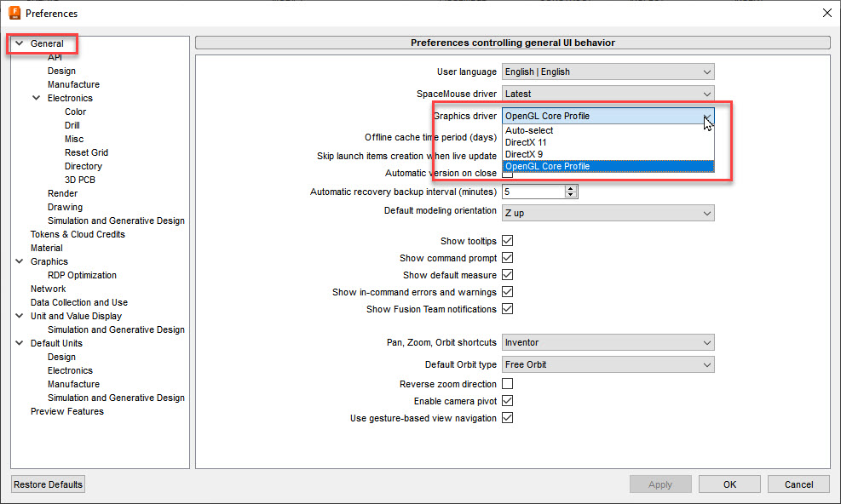The width and height of the screenshot is (841, 504).
Task: Open the User language dropdown
Action: pos(608,72)
